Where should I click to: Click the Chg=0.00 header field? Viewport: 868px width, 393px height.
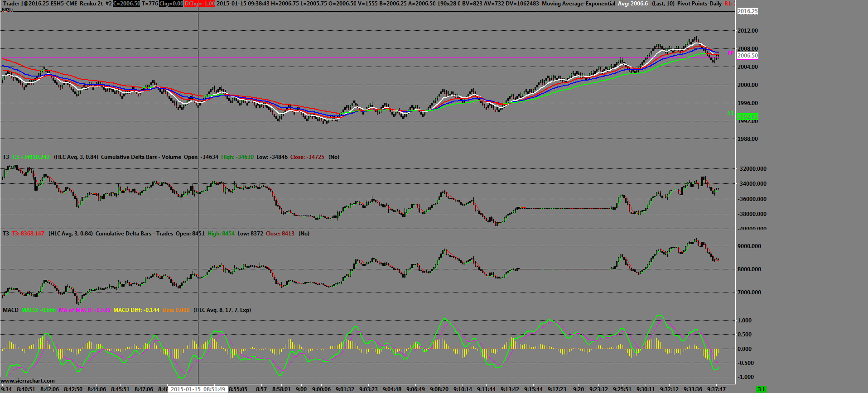171,4
